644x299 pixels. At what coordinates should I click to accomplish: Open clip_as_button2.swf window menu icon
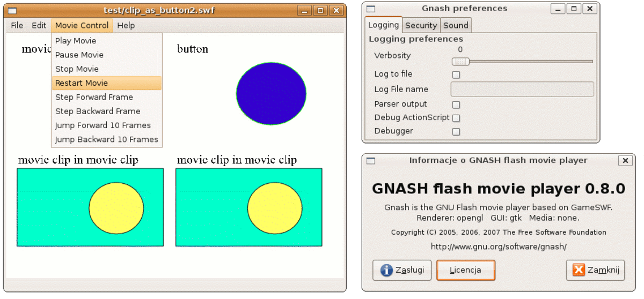tap(12, 10)
